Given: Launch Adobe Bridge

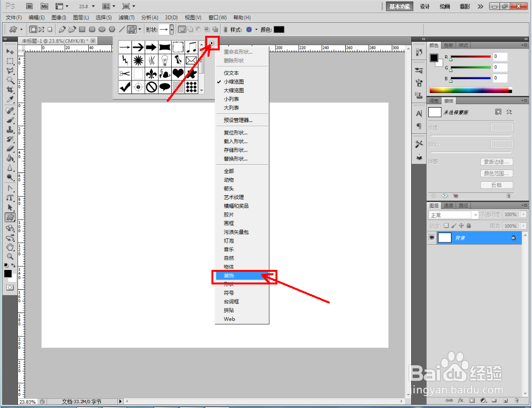Looking at the screenshot, I should click(30, 6).
